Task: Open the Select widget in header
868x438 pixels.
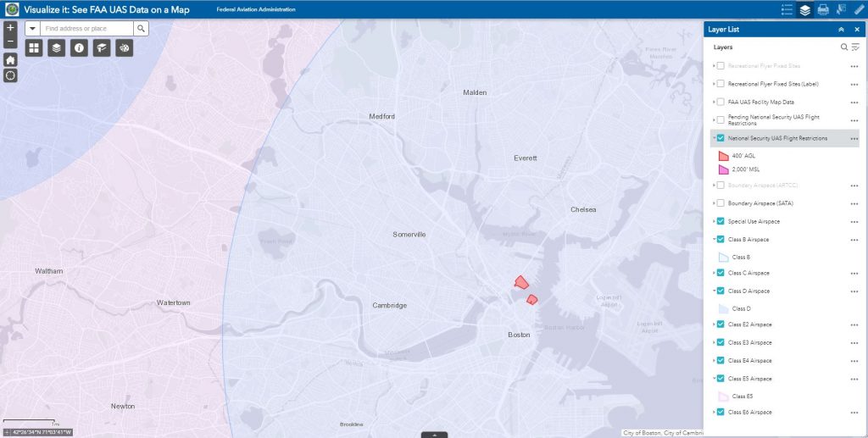Action: (841, 9)
